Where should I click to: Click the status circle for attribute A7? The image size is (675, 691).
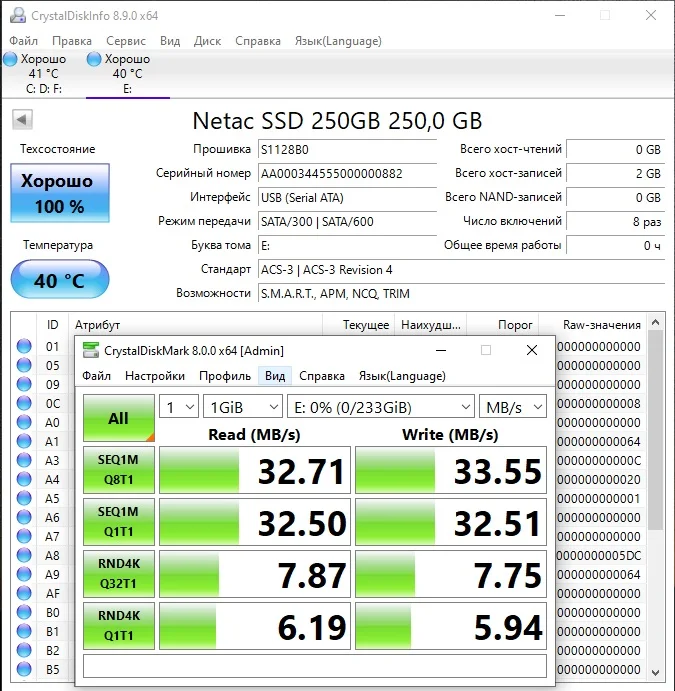click(x=24, y=536)
